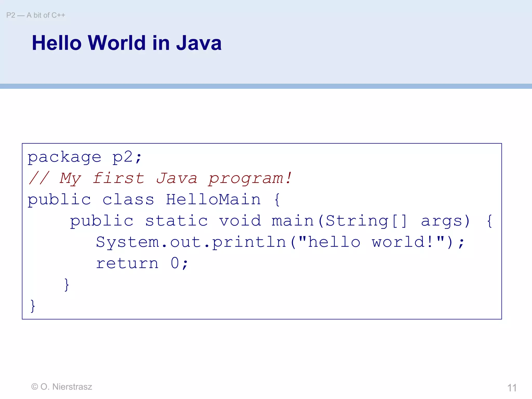Click the 'return 0;' statement
This screenshot has height=399, width=532.
point(142,263)
